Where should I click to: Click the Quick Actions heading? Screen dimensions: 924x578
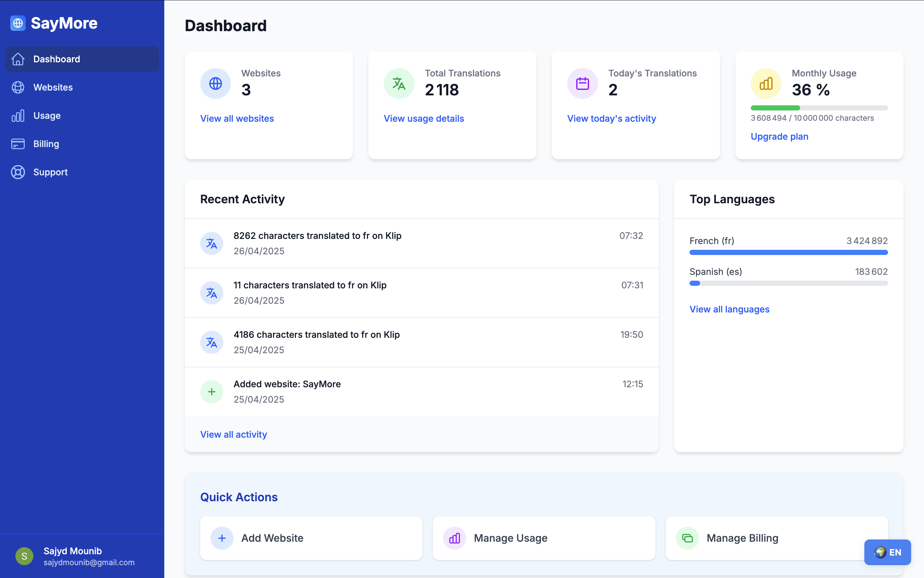click(x=239, y=497)
